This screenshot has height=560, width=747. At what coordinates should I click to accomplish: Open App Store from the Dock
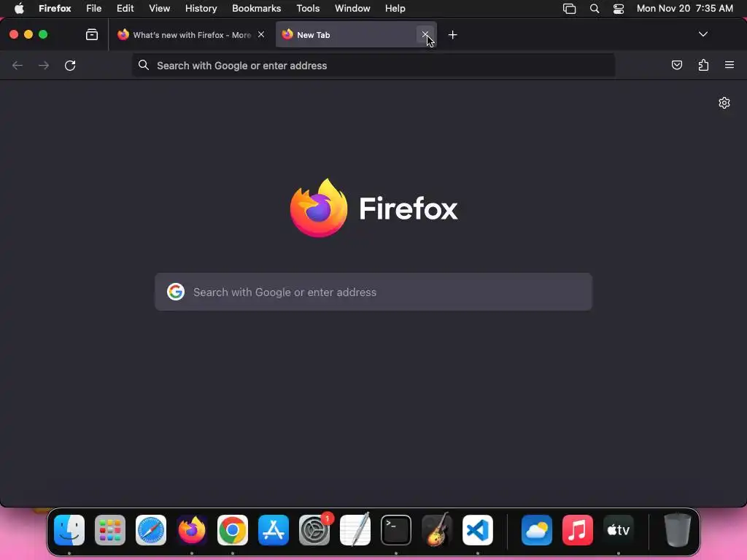pyautogui.click(x=274, y=530)
